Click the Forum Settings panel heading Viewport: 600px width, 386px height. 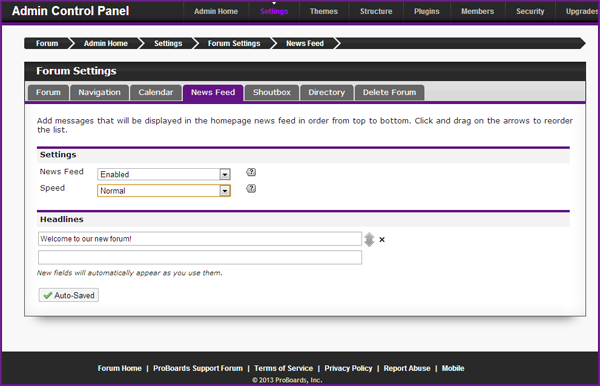click(x=76, y=71)
